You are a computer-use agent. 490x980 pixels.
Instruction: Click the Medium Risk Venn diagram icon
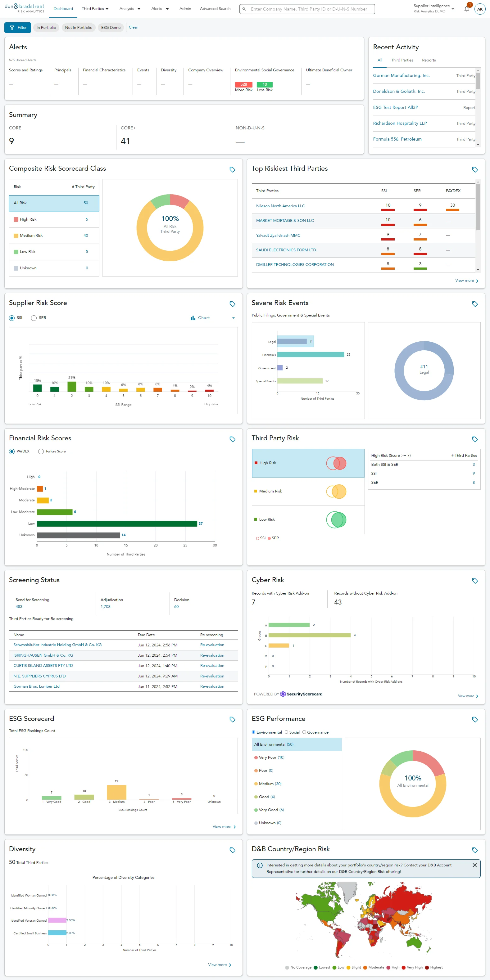tap(336, 491)
